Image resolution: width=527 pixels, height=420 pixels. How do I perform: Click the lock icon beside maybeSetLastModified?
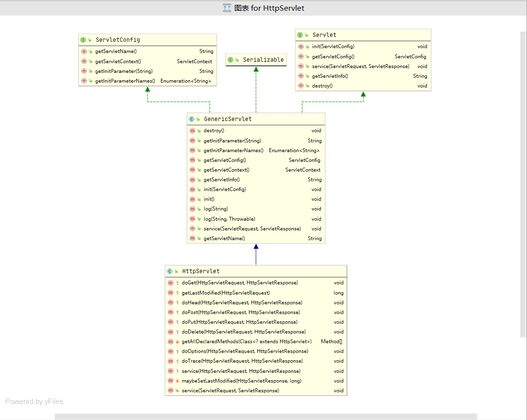(x=179, y=381)
